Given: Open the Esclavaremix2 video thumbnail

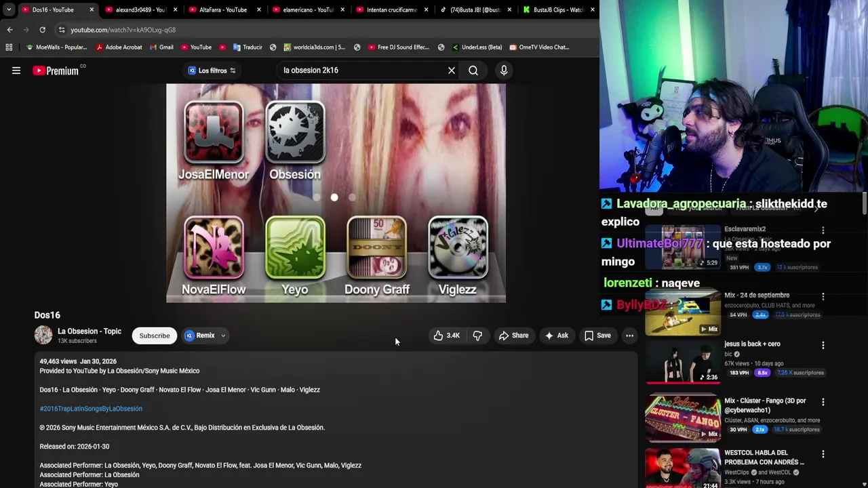Looking at the screenshot, I should point(683,247).
